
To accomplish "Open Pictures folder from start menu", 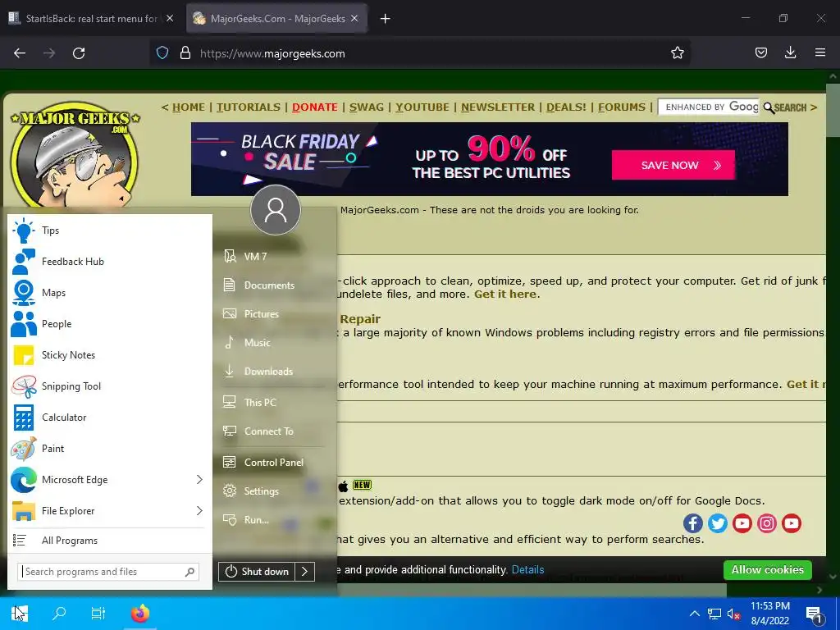I will (x=273, y=314).
